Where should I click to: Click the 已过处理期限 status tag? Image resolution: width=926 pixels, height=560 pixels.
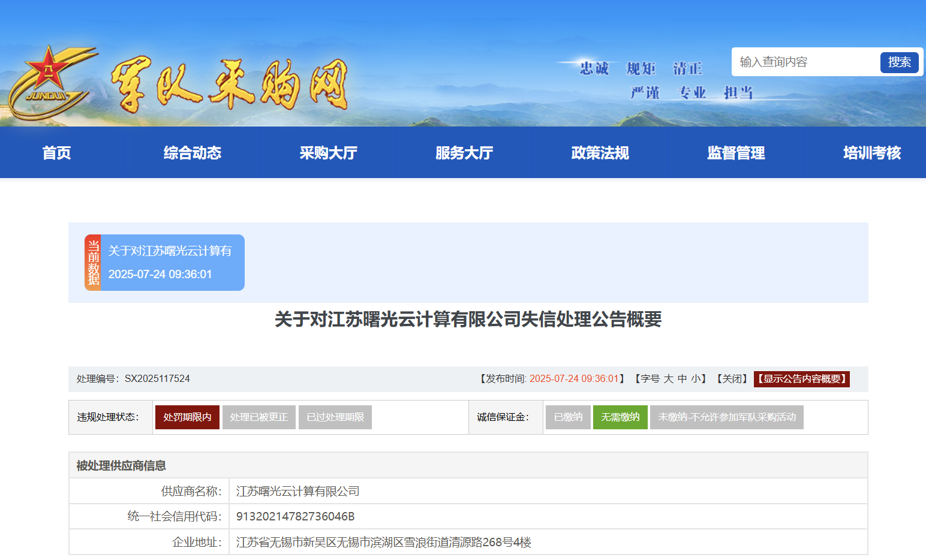[335, 417]
